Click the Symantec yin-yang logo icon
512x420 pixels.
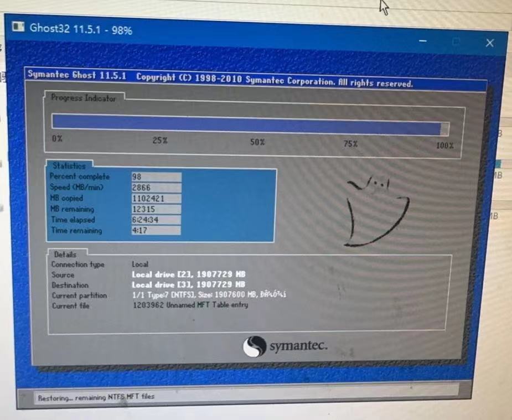[x=255, y=346]
